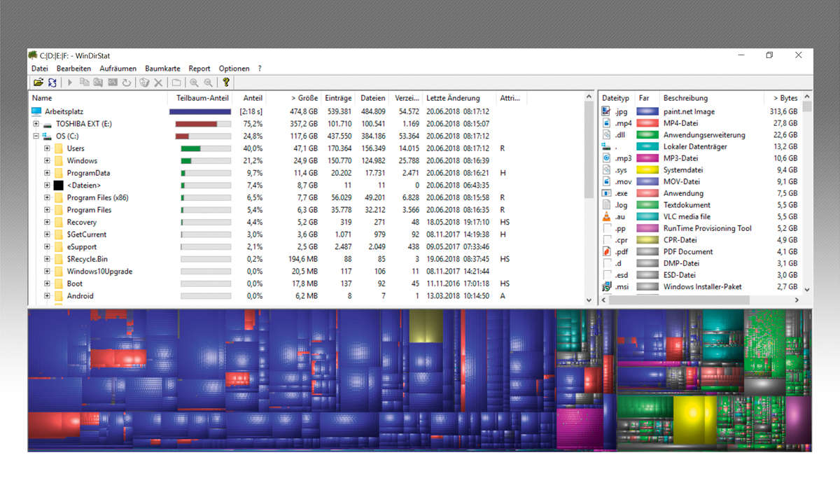
Task: Click the TOSHIBA EXT (E:) drive icon
Action: [x=48, y=124]
